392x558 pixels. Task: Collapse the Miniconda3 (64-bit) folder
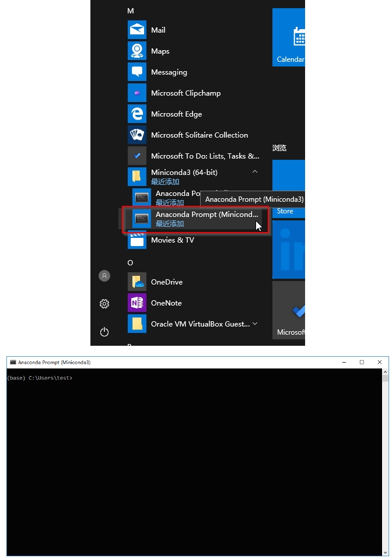point(255,173)
